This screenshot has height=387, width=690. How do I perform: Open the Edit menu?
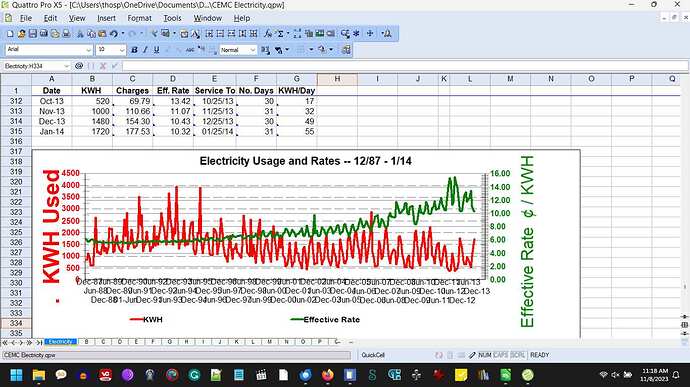50,18
